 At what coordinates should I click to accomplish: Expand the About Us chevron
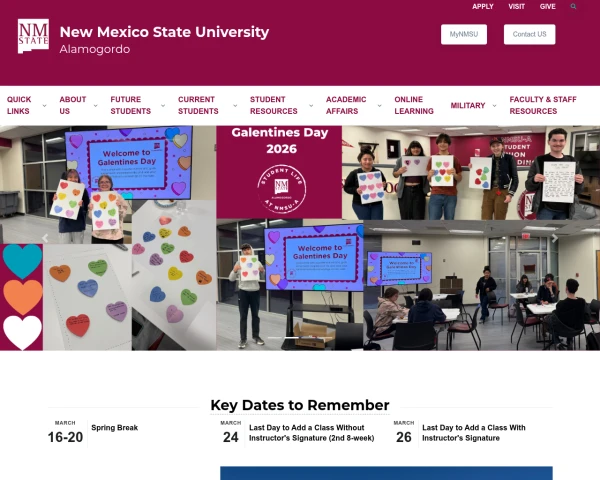tap(96, 106)
